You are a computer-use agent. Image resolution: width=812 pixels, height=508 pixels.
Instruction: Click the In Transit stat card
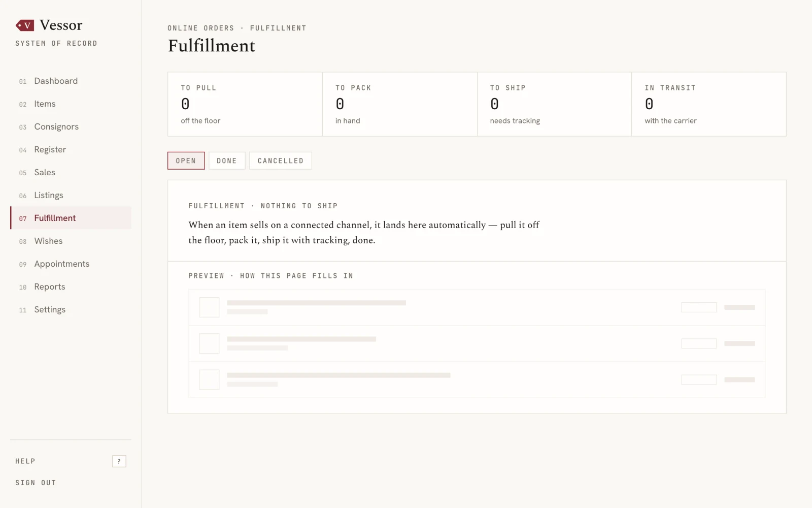(x=709, y=104)
